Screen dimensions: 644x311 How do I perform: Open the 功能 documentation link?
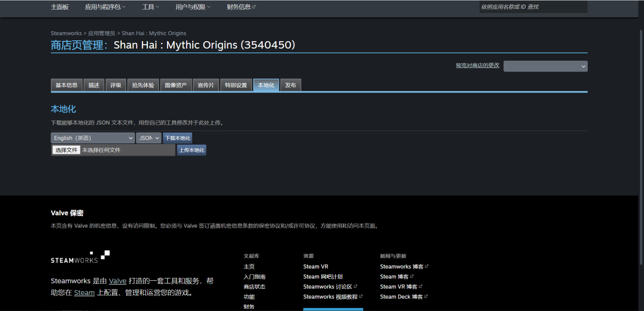point(249,296)
